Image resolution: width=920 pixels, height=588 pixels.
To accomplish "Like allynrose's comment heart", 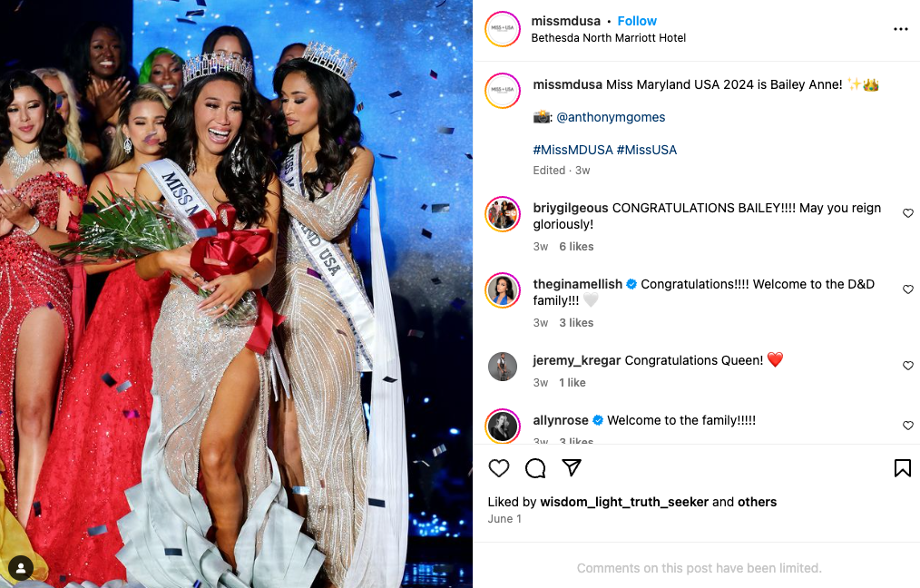I will click(907, 426).
